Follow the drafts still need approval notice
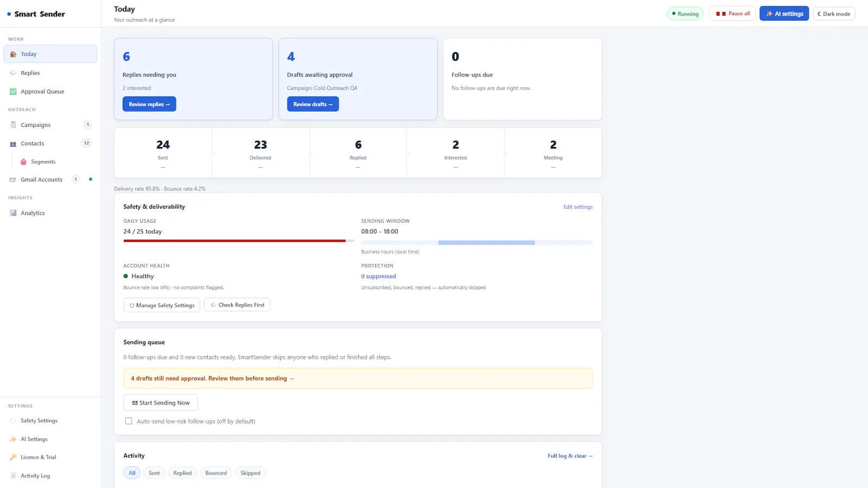Image resolution: width=868 pixels, height=488 pixels. (x=358, y=378)
